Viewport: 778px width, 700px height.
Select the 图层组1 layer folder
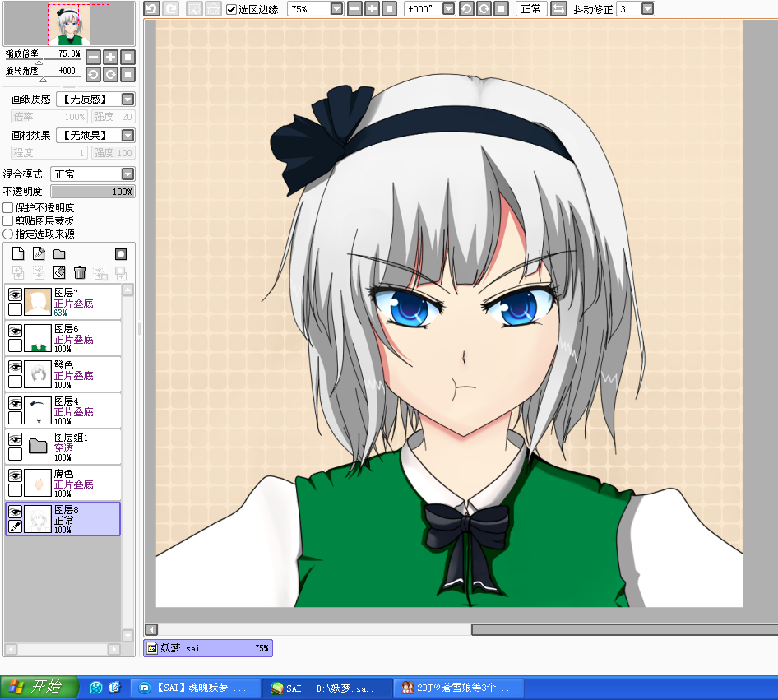point(63,447)
